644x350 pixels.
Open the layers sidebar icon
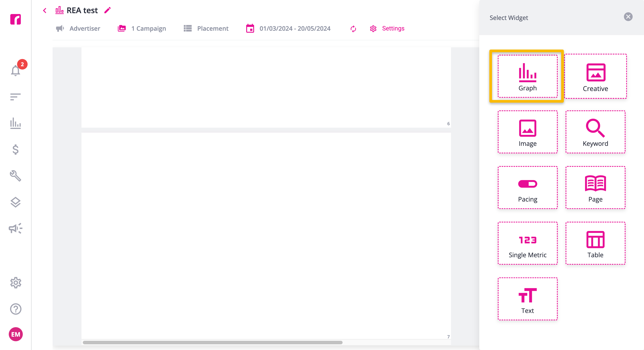(16, 202)
